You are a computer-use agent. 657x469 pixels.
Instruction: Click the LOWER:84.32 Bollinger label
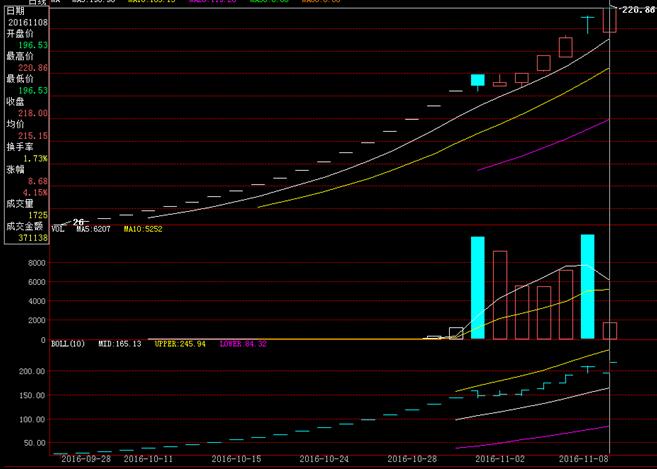click(x=244, y=343)
